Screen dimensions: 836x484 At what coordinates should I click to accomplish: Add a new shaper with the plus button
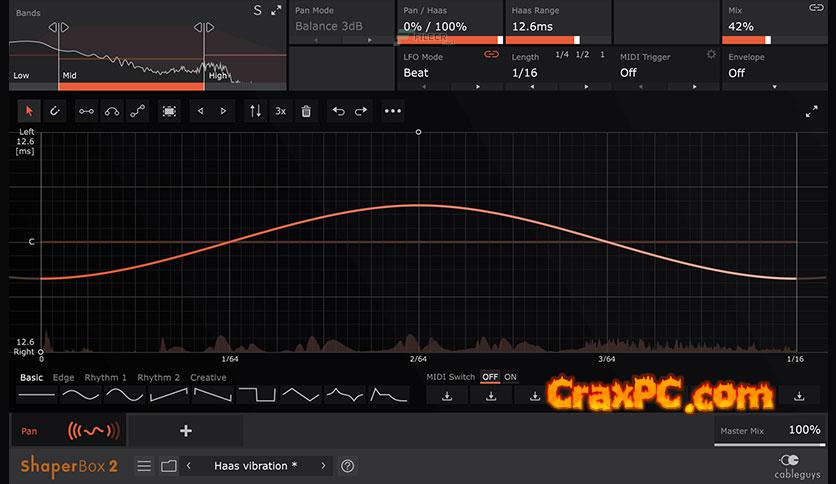[185, 431]
